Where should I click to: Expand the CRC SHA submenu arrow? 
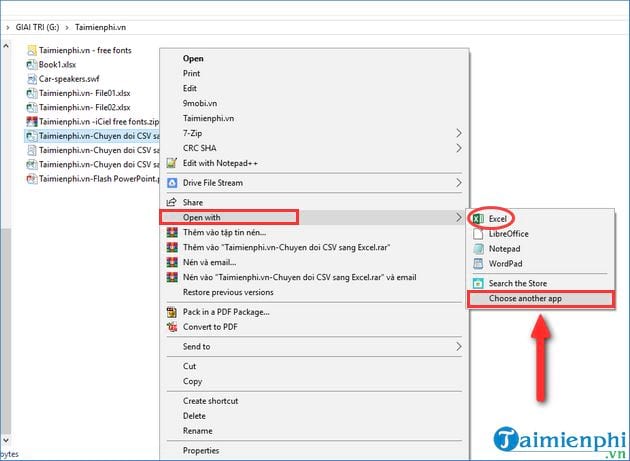pos(458,148)
